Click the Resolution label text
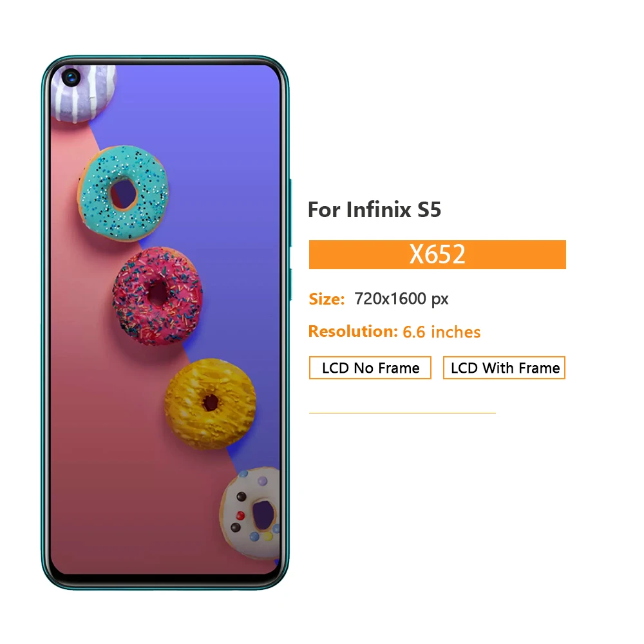Image resolution: width=644 pixels, height=644 pixels. [x=353, y=332]
